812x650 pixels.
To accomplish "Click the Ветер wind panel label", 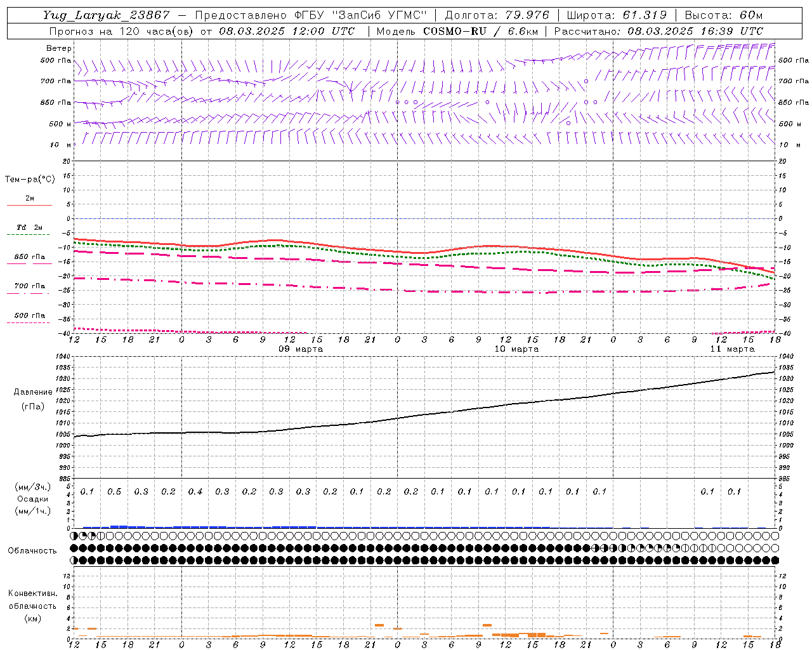I will point(58,48).
